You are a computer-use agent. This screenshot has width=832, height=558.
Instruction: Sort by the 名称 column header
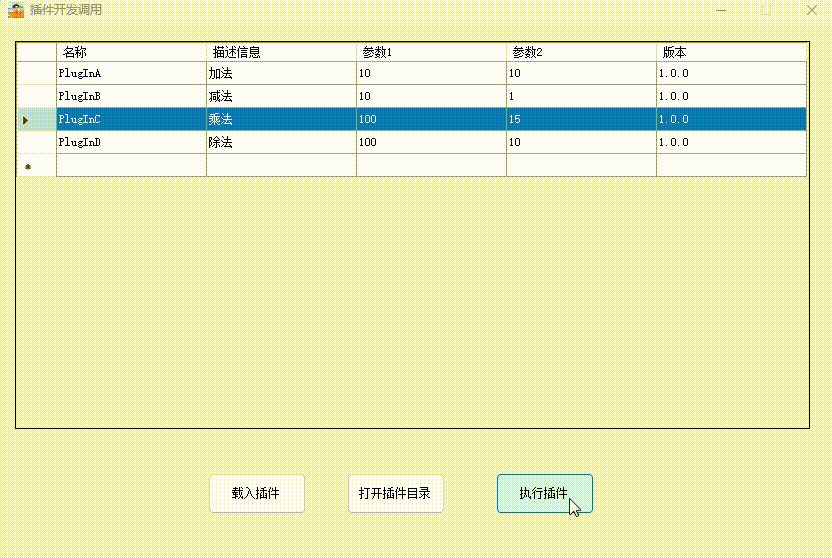tap(131, 52)
